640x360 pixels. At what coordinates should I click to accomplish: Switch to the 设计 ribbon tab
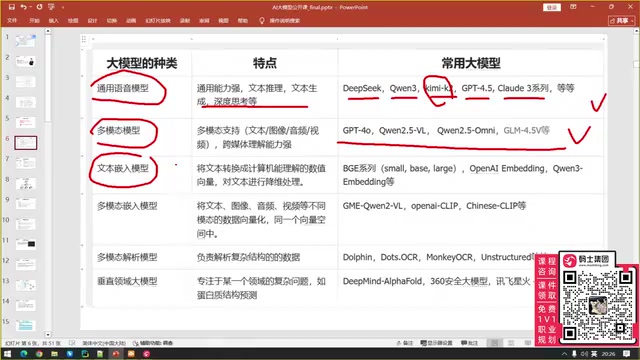pos(92,20)
